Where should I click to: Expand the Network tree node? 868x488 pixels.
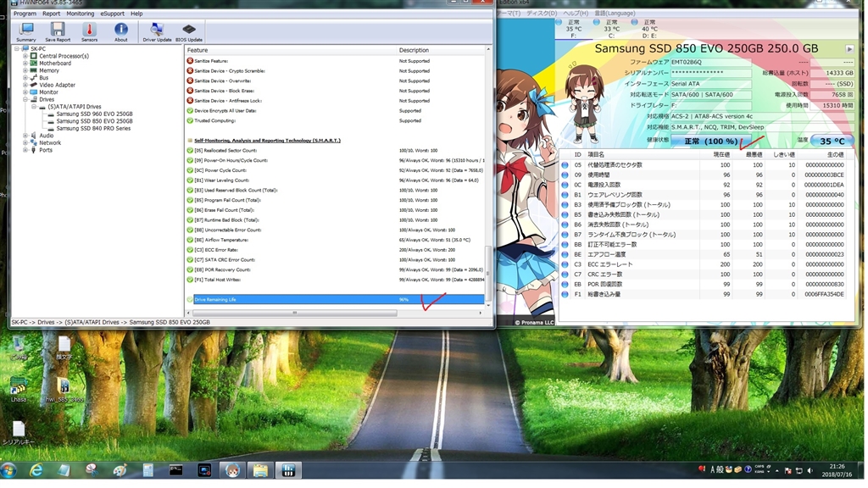(25, 142)
